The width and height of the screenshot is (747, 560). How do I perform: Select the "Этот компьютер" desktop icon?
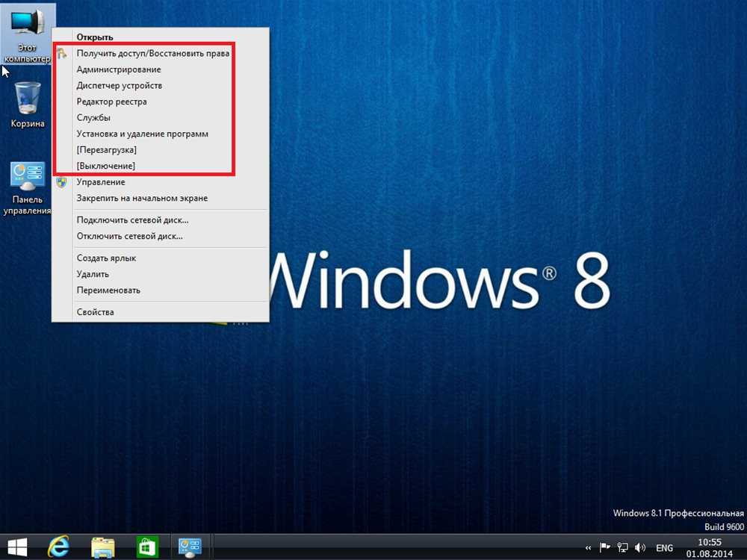tap(28, 34)
